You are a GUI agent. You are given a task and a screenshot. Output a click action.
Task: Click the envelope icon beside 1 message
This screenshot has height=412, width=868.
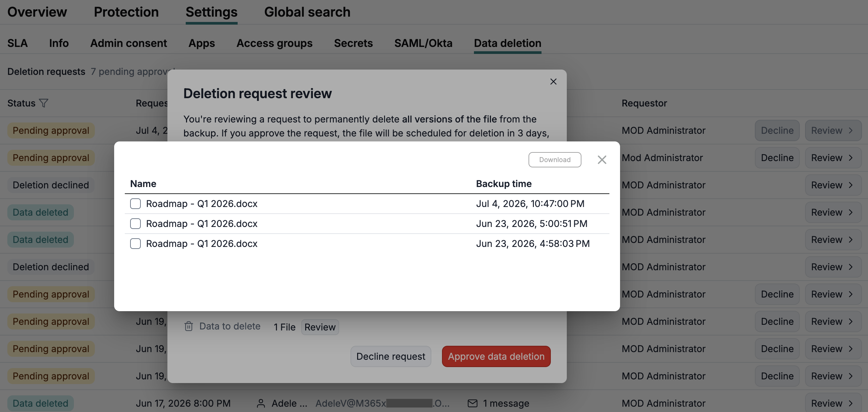[472, 403]
